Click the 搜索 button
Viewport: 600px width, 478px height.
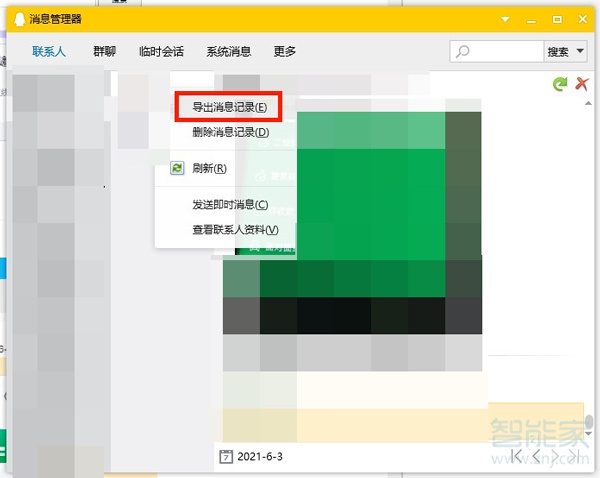(558, 52)
